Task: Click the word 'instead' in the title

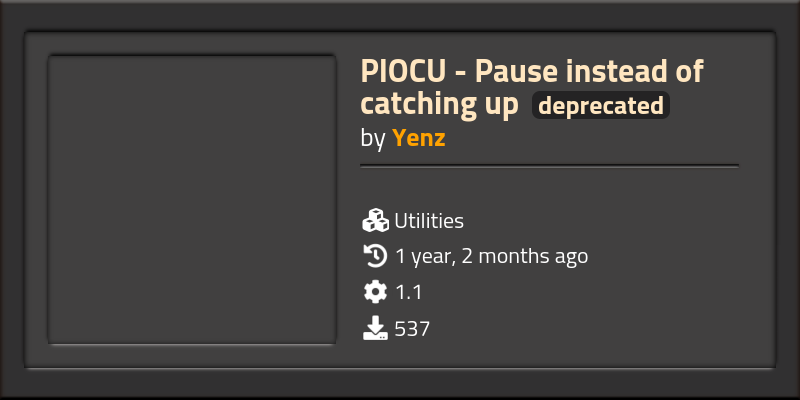Action: (x=611, y=72)
